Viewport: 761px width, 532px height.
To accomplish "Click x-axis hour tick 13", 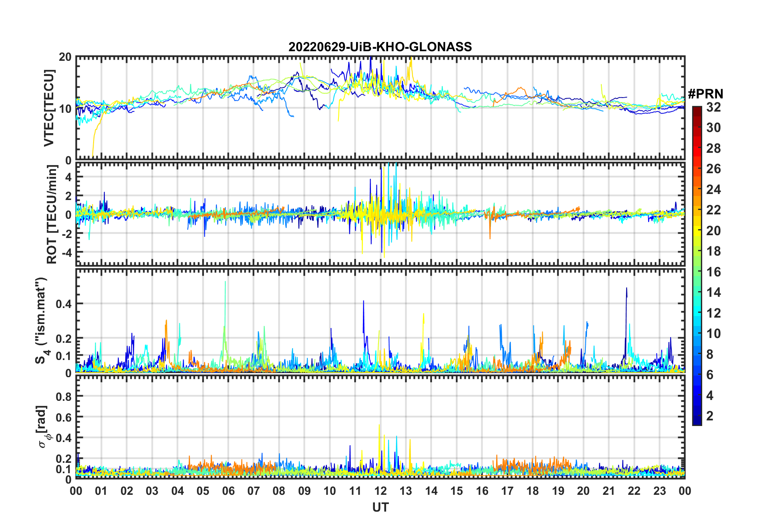I will pos(406,491).
